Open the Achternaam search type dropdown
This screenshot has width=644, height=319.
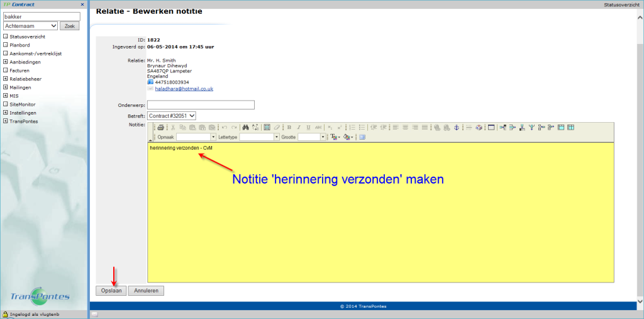(x=30, y=26)
